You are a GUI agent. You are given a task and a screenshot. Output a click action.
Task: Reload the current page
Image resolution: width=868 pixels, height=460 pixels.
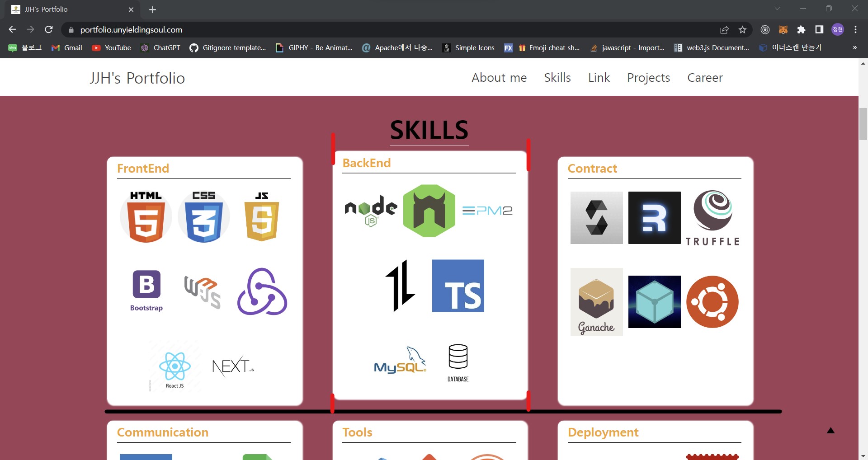click(x=49, y=29)
